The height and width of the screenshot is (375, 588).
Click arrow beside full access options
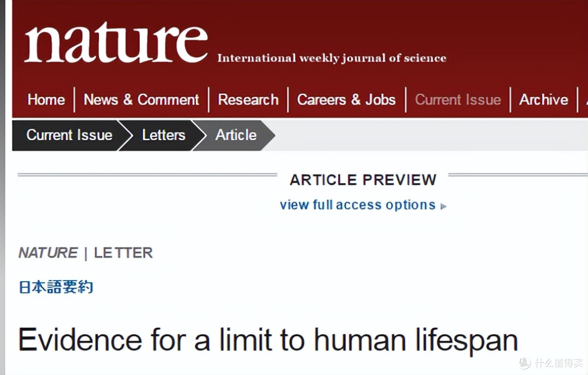coord(443,206)
